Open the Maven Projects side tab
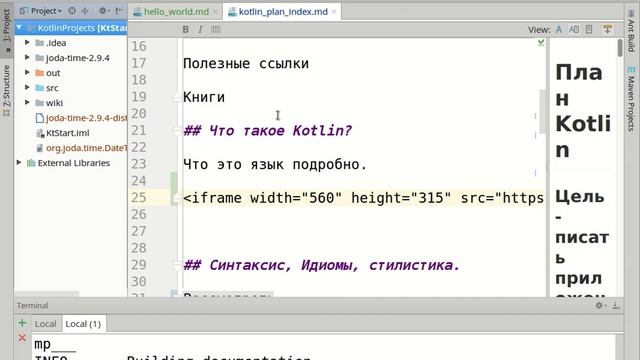This screenshot has height=360, width=640. coord(631,99)
